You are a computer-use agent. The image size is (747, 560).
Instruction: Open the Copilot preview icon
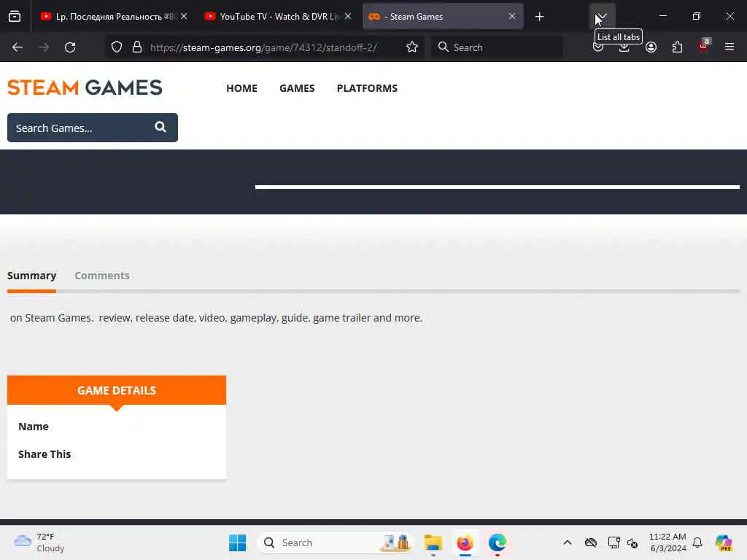(x=724, y=542)
